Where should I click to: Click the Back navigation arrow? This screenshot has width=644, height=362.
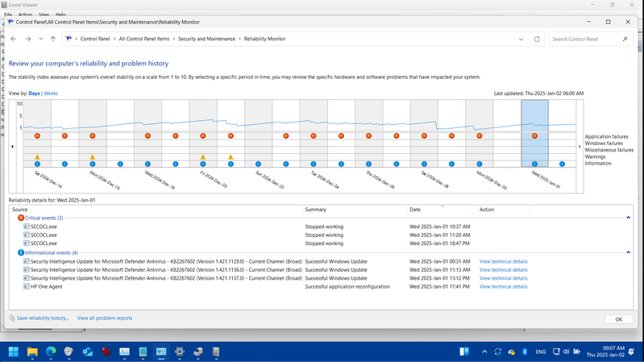point(14,39)
